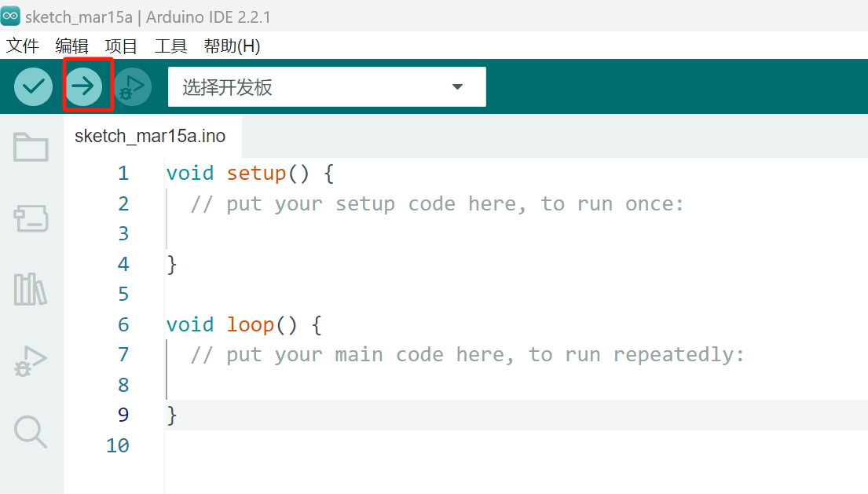
Task: Click the word setup in code
Action: click(257, 173)
